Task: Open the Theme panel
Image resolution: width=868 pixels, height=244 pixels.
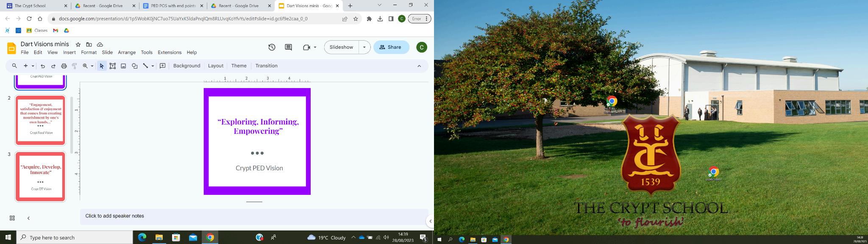Action: (x=239, y=66)
